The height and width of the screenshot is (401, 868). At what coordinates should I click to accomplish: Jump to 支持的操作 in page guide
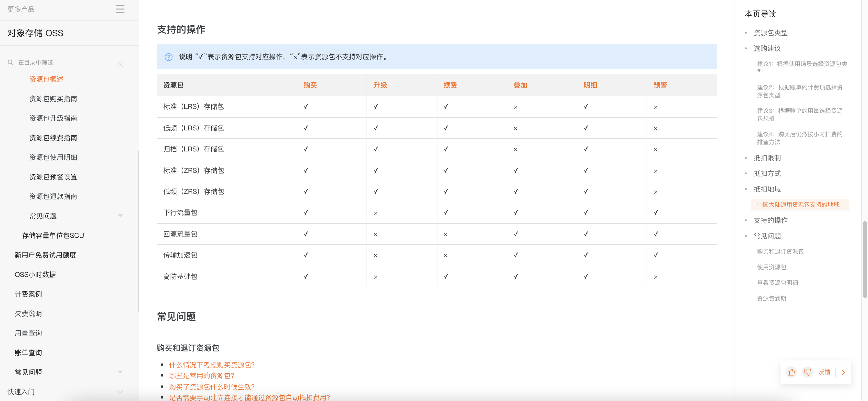point(770,220)
